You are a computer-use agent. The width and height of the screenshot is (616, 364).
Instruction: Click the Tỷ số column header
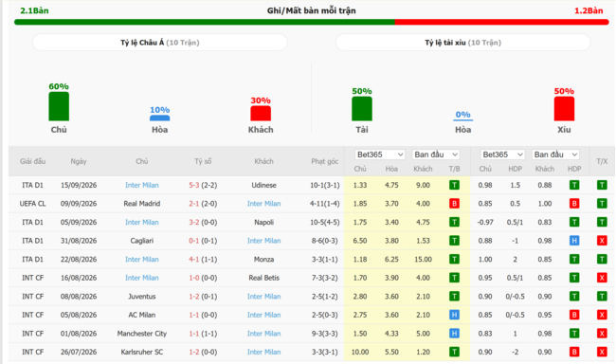click(x=203, y=161)
